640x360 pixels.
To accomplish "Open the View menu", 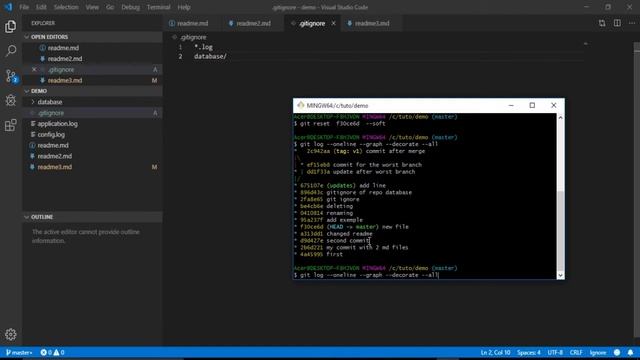I will (92, 7).
